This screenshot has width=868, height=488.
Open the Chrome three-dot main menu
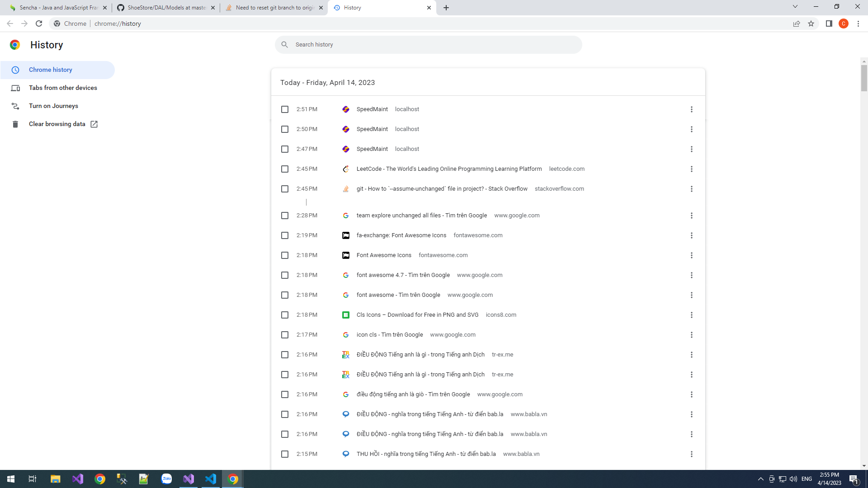[858, 23]
